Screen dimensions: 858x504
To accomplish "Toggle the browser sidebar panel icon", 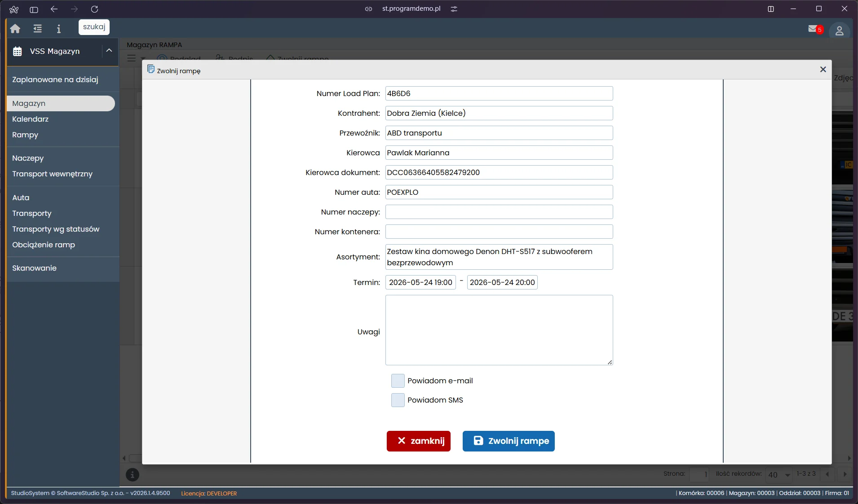I will pos(34,9).
